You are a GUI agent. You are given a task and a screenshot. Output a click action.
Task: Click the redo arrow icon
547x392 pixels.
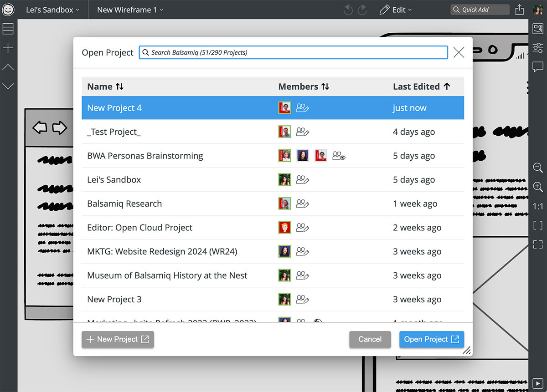[x=362, y=10]
